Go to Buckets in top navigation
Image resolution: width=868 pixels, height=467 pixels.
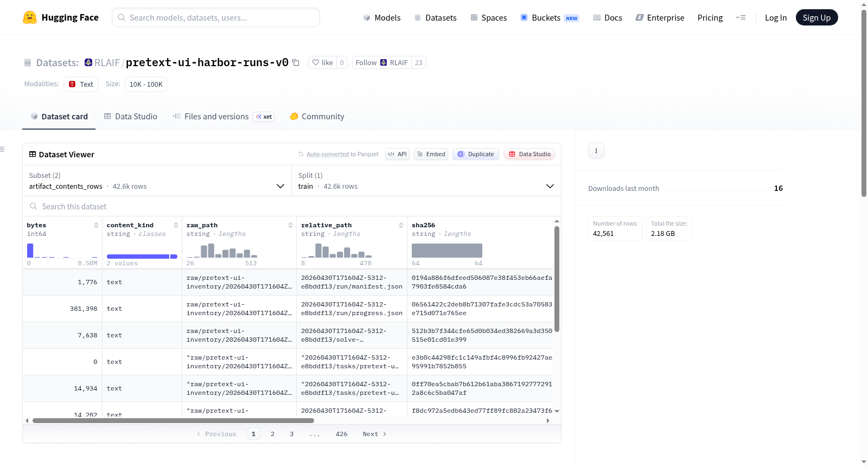(x=550, y=17)
